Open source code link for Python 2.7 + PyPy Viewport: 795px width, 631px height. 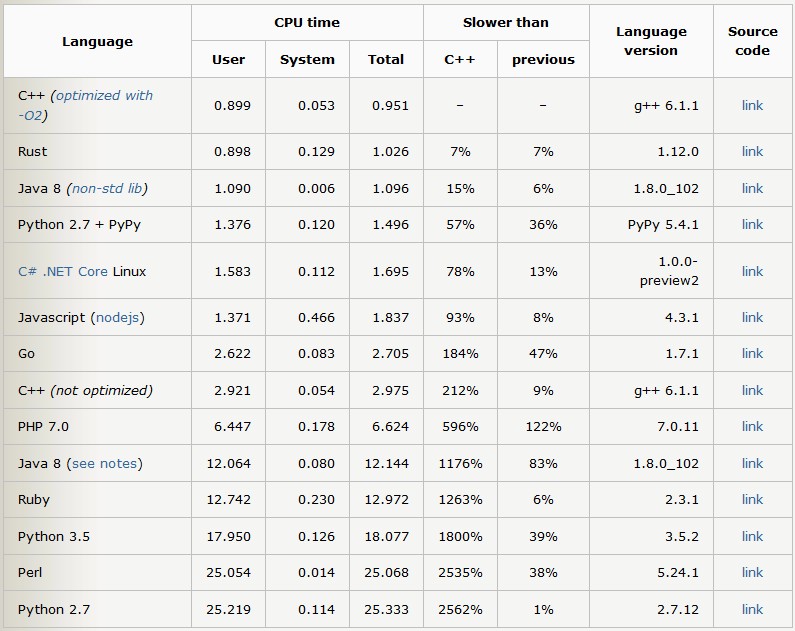coord(752,225)
